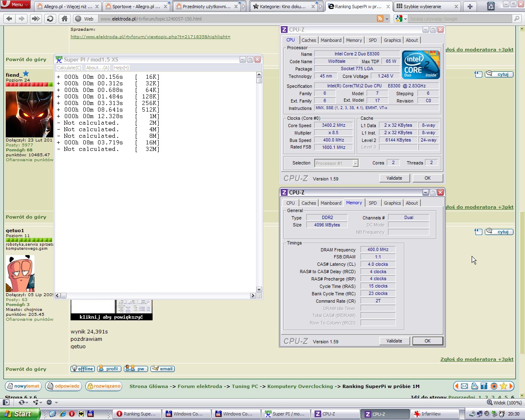
Task: Click Validate in the upper CPU-Z window
Action: [x=394, y=178]
